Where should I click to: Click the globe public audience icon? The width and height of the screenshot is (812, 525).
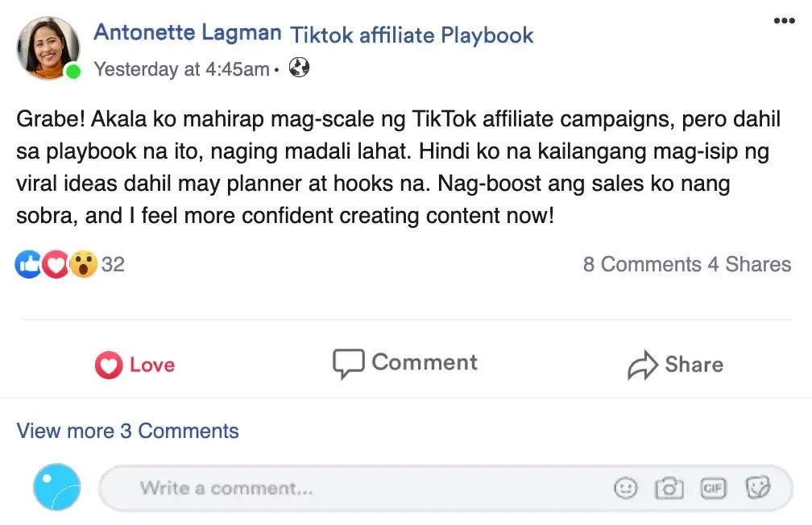(299, 68)
